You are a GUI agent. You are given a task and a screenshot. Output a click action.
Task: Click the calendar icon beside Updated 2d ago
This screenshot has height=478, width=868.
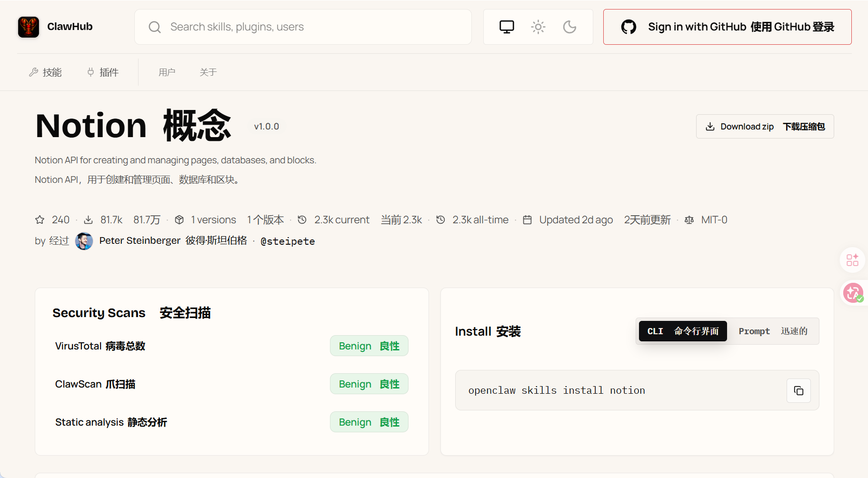527,220
